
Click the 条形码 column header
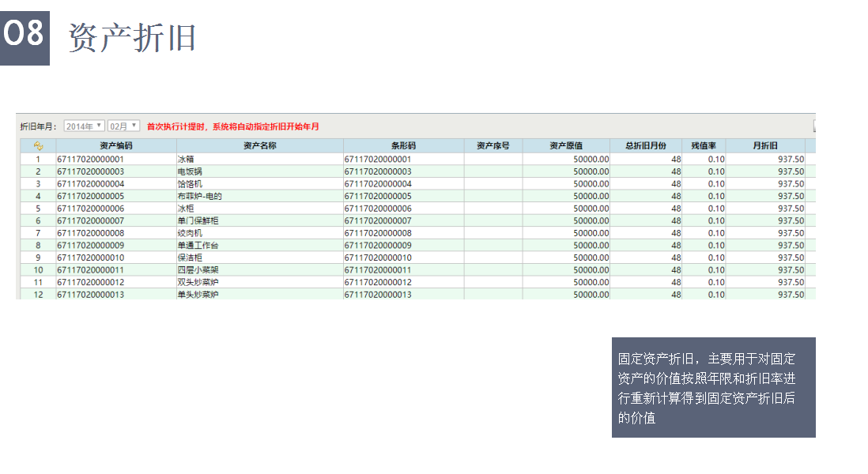(x=403, y=146)
